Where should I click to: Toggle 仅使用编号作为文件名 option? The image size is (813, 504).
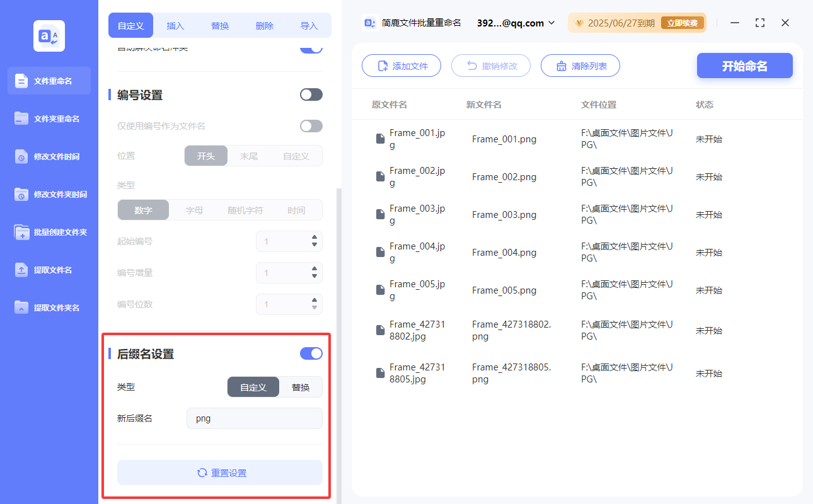[311, 125]
